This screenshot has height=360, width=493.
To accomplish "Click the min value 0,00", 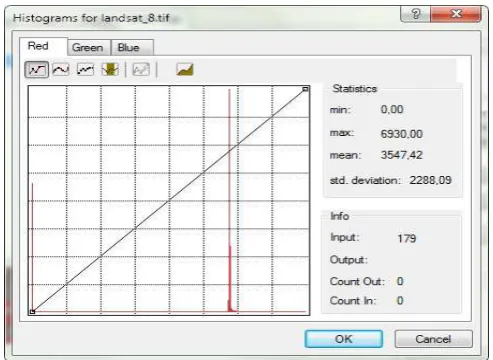I will click(392, 109).
